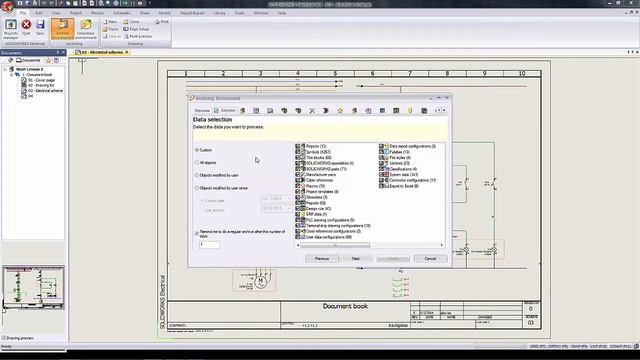Open the Project ribbon tab

pyautogui.click(x=76, y=13)
